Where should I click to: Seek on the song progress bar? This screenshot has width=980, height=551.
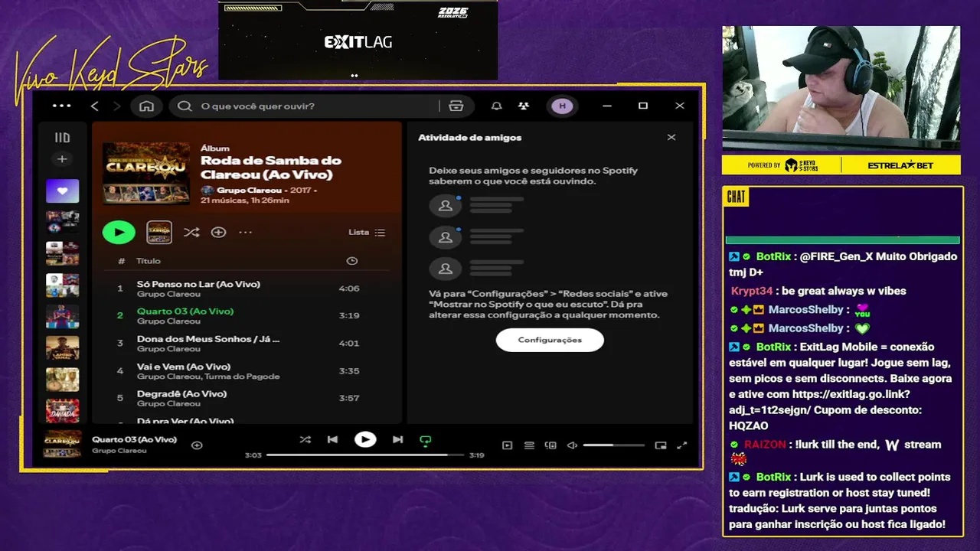[365, 455]
